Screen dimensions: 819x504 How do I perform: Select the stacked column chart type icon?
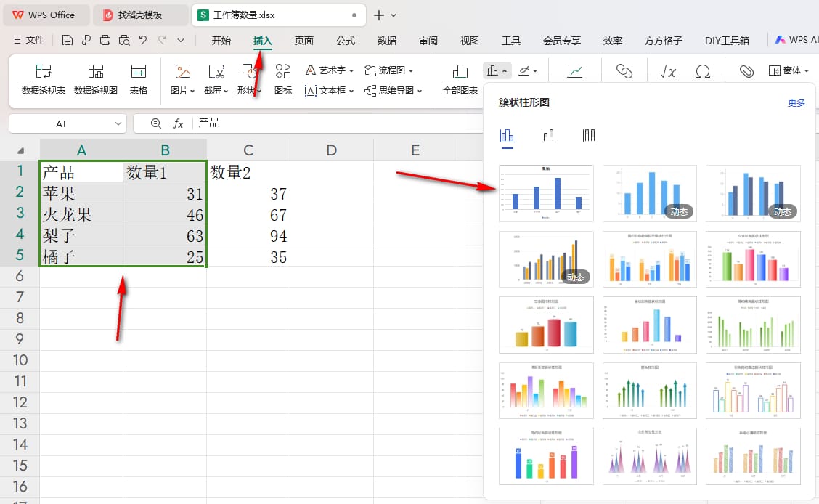[548, 136]
